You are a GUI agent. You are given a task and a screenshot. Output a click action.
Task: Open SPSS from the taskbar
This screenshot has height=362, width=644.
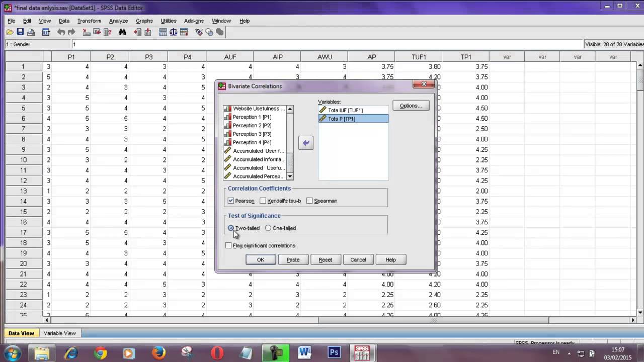click(x=362, y=352)
